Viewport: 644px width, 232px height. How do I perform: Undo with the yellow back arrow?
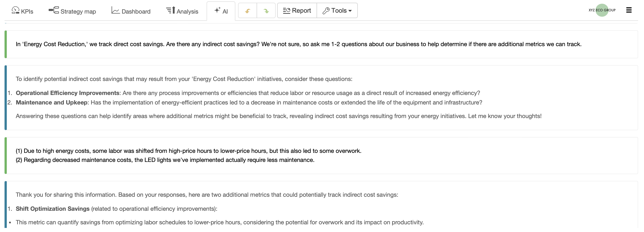click(x=248, y=11)
